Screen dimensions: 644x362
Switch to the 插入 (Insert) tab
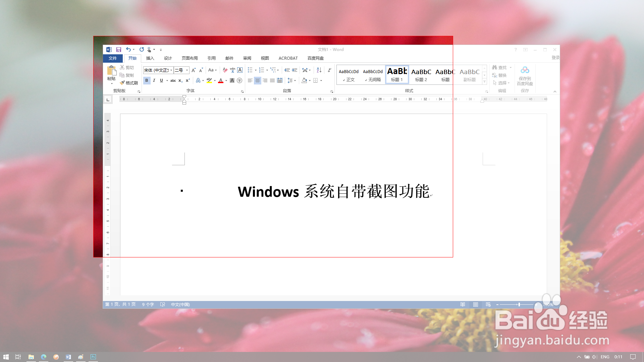[150, 58]
